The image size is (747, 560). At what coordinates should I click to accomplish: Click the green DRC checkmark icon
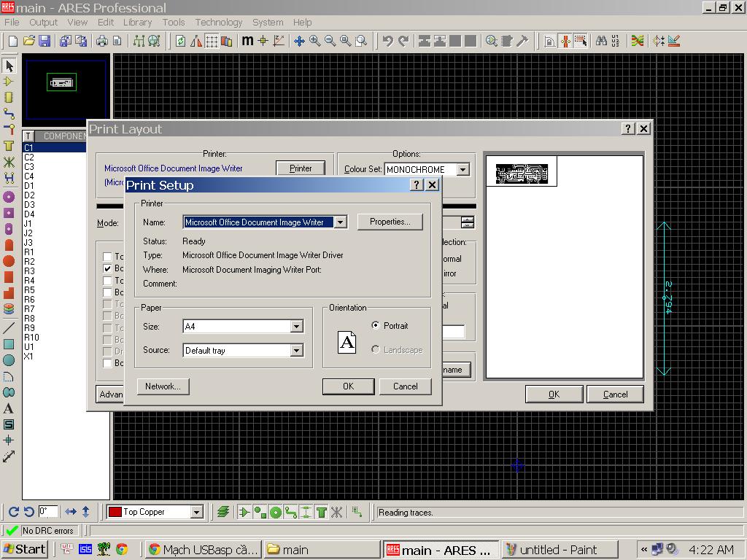11,530
